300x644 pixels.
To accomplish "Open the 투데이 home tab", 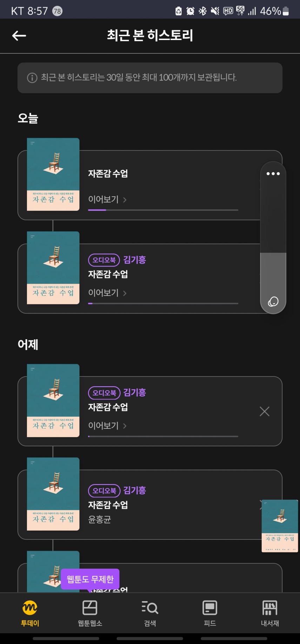I will click(30, 613).
